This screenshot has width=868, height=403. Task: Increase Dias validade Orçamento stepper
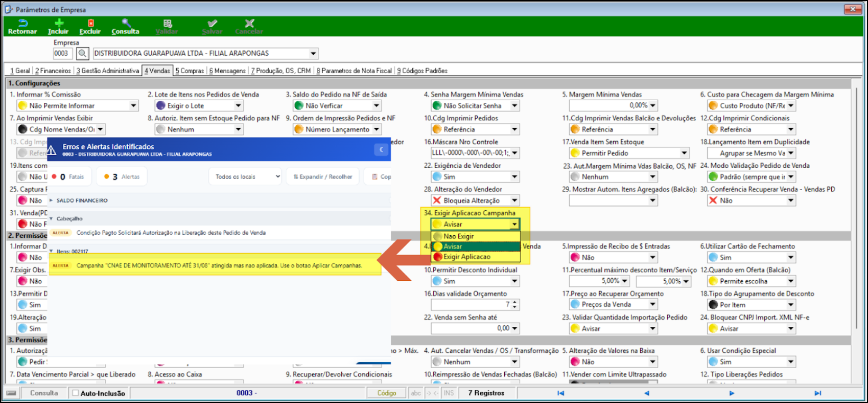pos(515,302)
